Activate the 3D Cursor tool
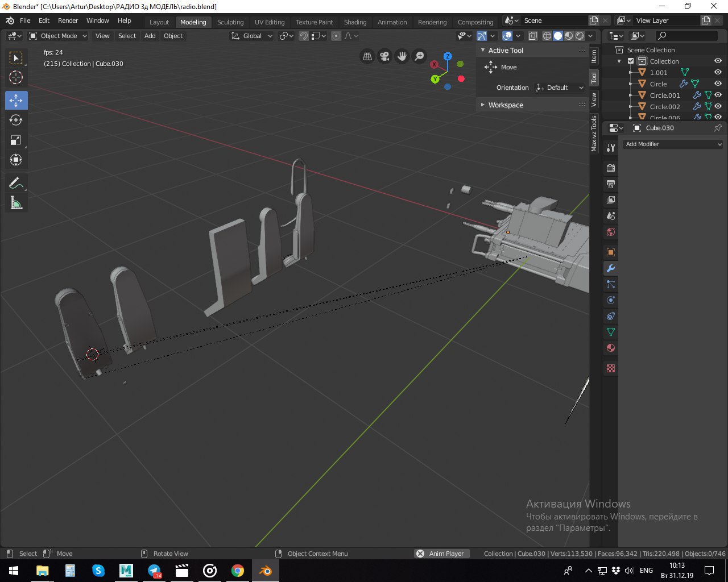 point(16,77)
